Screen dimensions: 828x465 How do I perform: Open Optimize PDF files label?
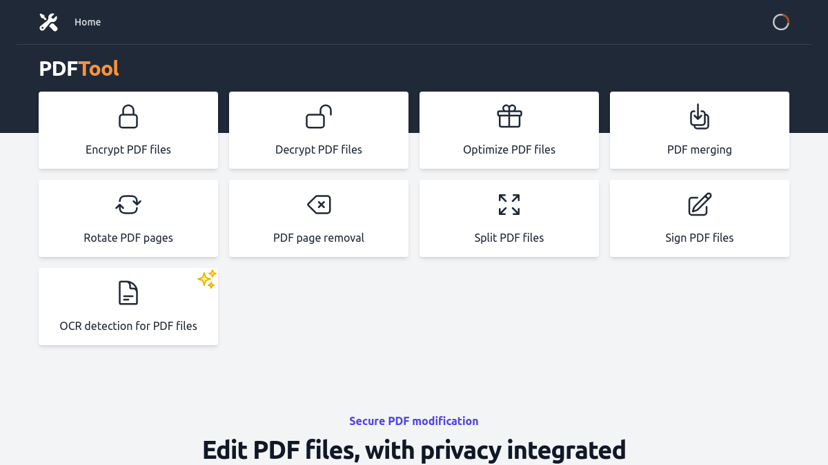point(509,149)
